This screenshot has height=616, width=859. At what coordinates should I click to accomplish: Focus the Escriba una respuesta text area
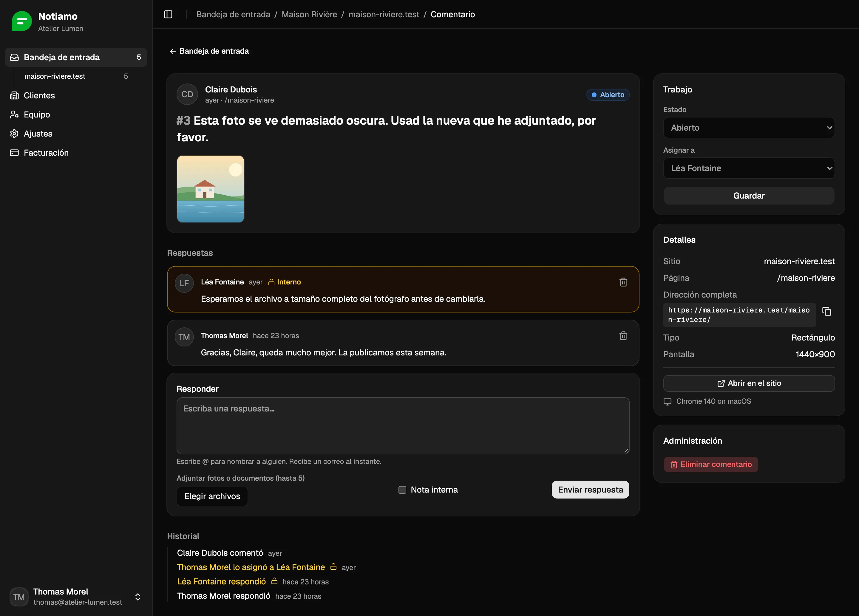point(403,425)
